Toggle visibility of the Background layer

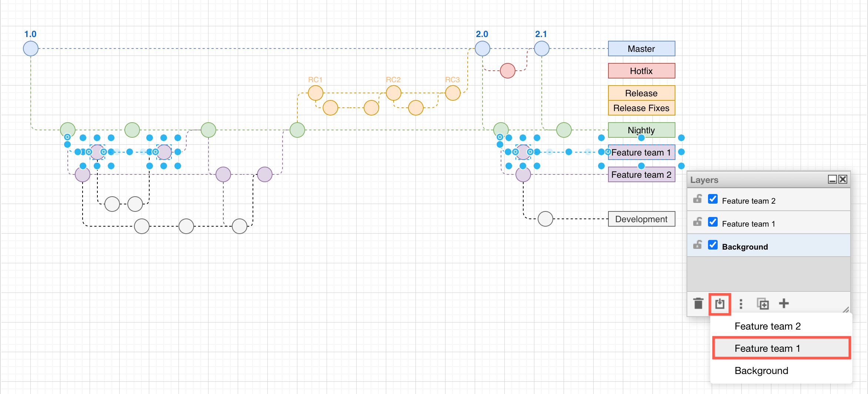coord(713,245)
